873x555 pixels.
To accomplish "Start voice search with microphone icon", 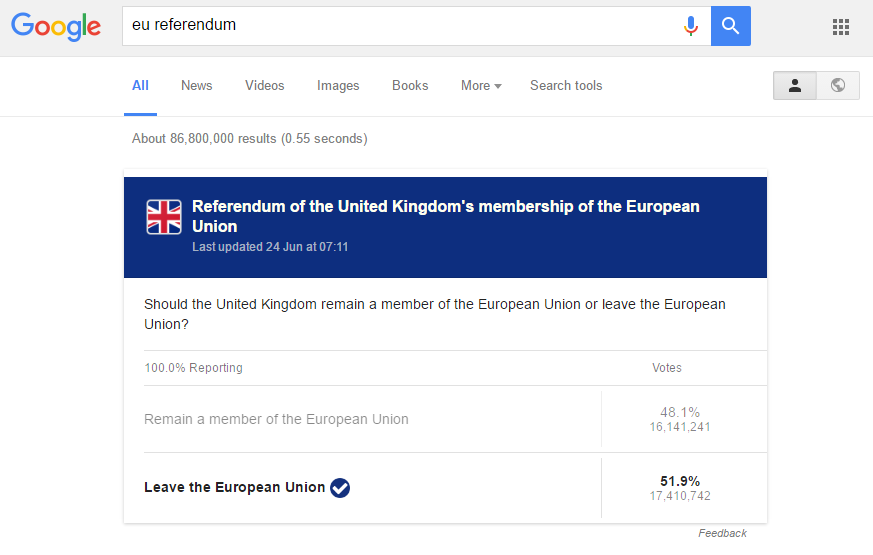I will [x=690, y=26].
